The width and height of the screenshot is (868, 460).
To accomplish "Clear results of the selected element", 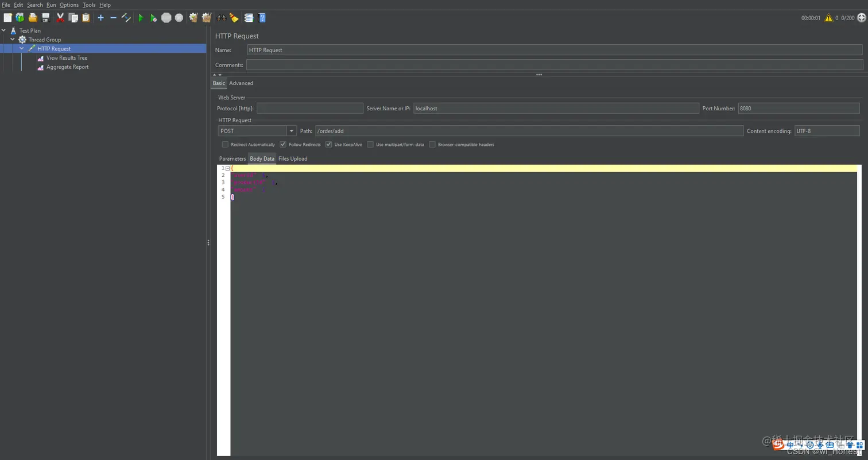I will click(193, 18).
